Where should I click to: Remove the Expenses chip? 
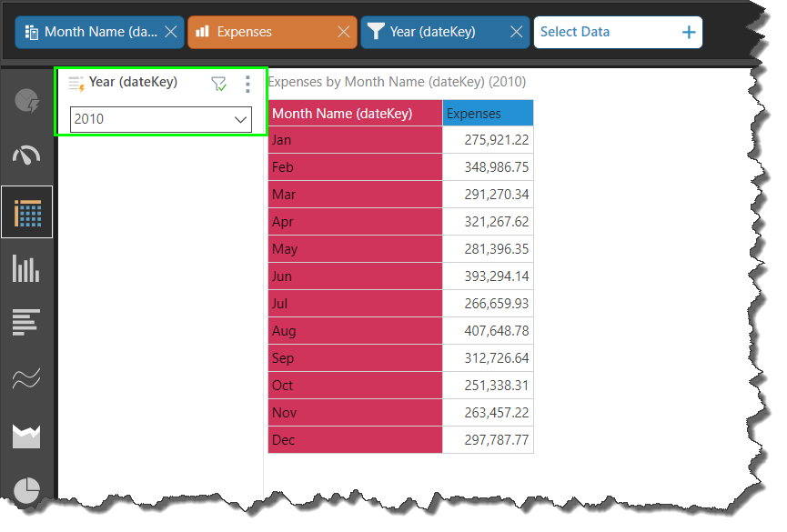343,32
